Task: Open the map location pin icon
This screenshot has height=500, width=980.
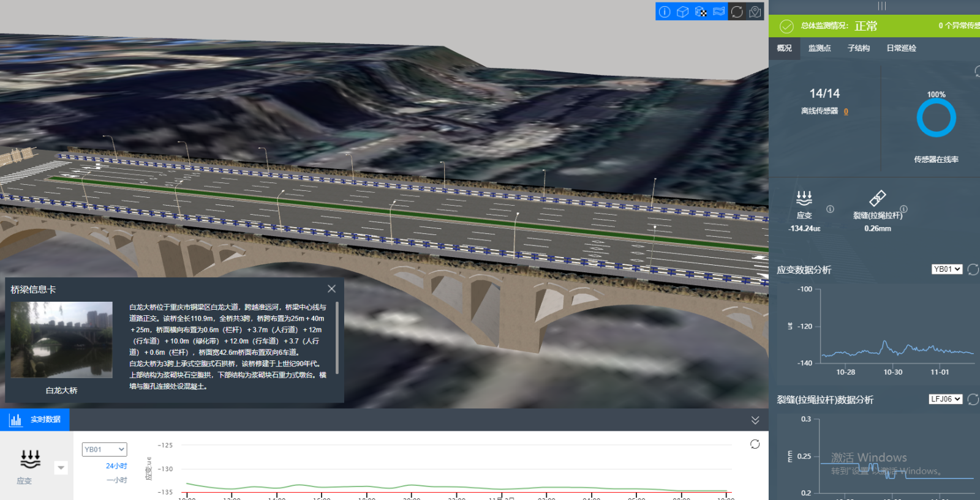Action: (755, 12)
